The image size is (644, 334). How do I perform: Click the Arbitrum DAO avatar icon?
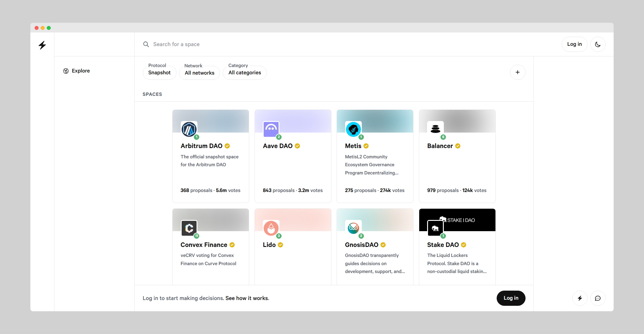(x=189, y=130)
